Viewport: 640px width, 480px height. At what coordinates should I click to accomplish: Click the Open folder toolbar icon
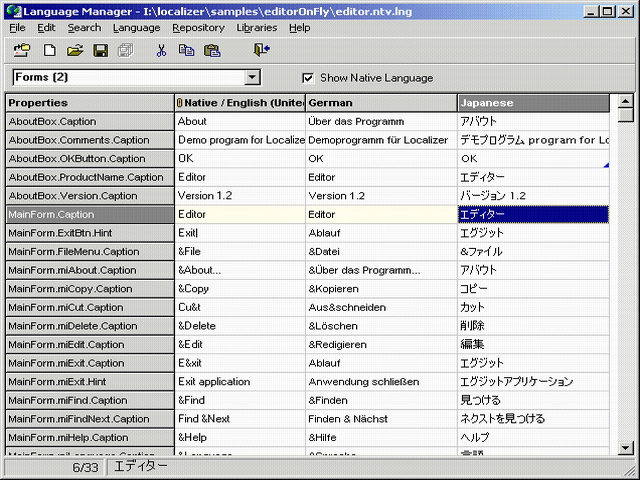click(x=75, y=50)
